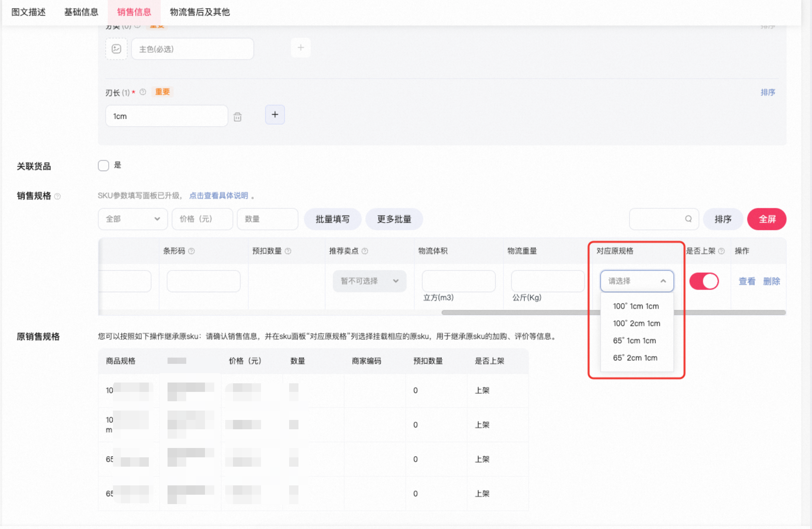Focus the 条形码 input in the SKU row

(203, 281)
